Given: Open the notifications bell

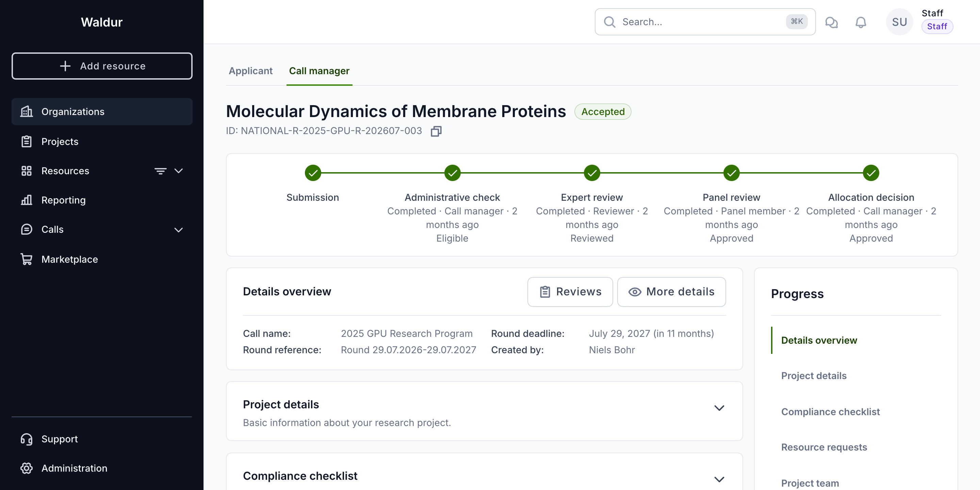Looking at the screenshot, I should pyautogui.click(x=861, y=22).
